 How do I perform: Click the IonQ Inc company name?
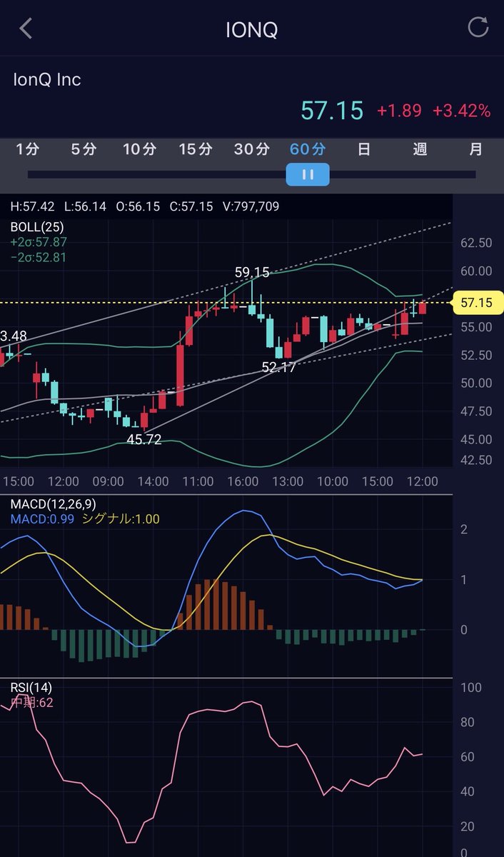[47, 80]
